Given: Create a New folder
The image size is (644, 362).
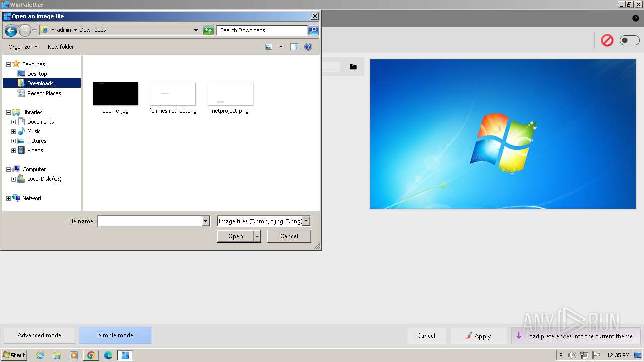Looking at the screenshot, I should point(61,47).
